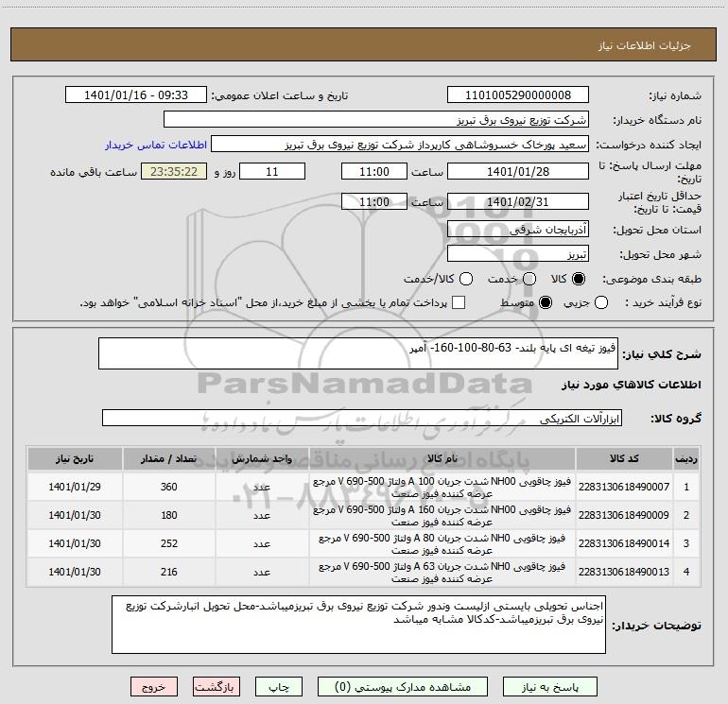Click the کد کالا column header
This screenshot has width=728, height=704.
coord(624,458)
